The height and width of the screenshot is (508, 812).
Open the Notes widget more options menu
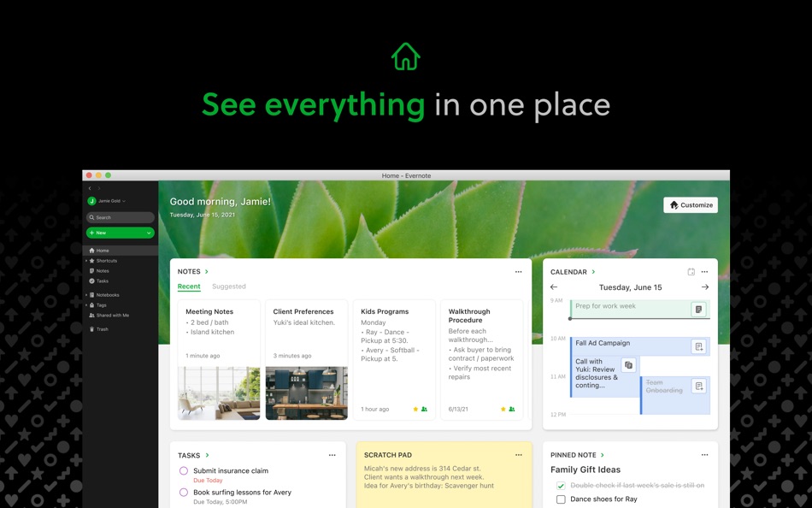[518, 272]
